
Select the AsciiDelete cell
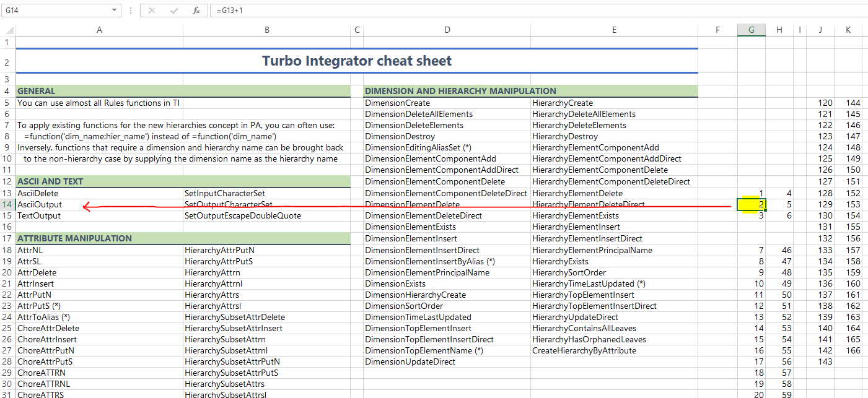(x=100, y=193)
